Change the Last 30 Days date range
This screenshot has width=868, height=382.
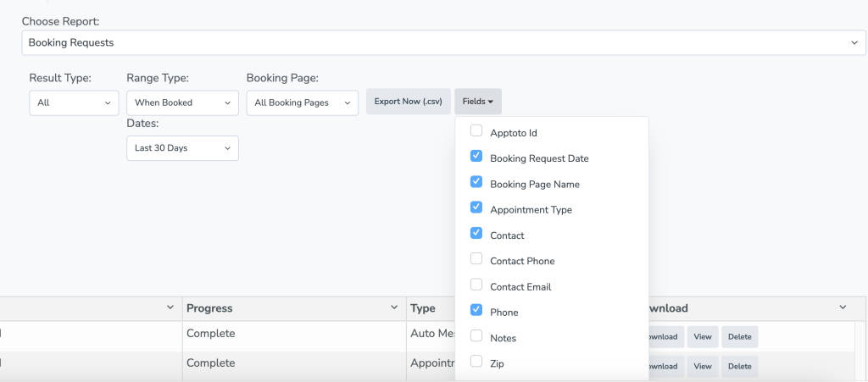pyautogui.click(x=182, y=148)
